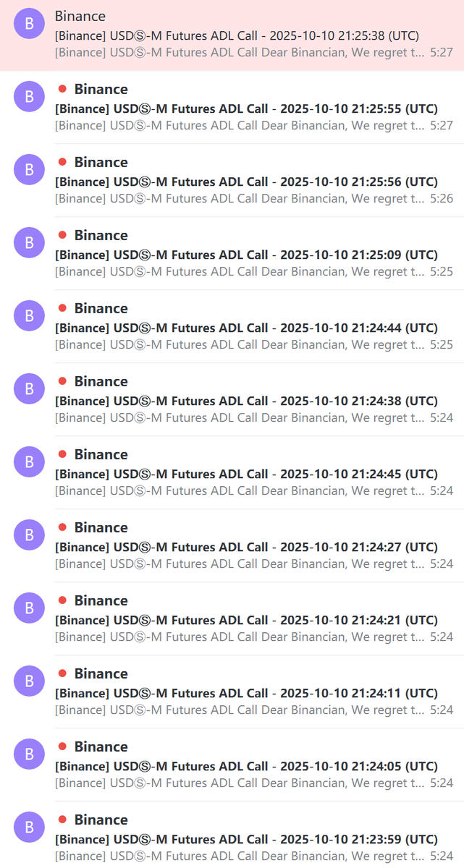464x868 pixels.
Task: Click the red unread dot on the 21:24:05 email
Action: pos(62,746)
